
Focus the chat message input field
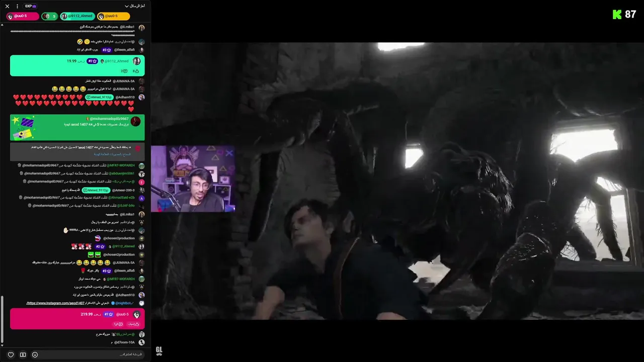click(93, 354)
